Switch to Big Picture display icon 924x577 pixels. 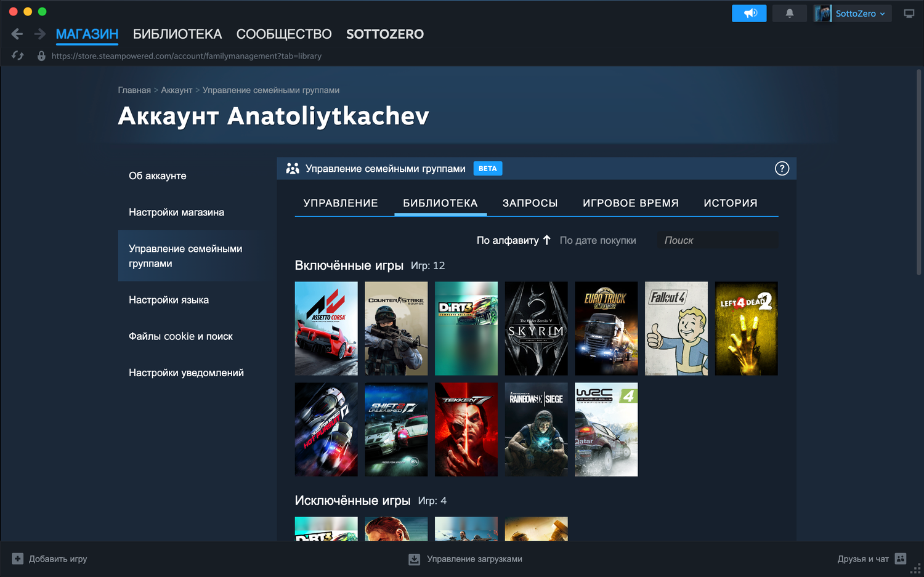[909, 13]
